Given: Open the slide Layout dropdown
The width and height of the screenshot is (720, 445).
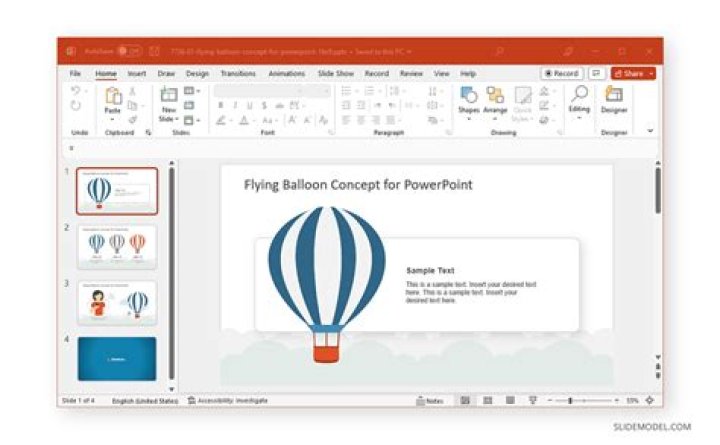Looking at the screenshot, I should point(191,91).
